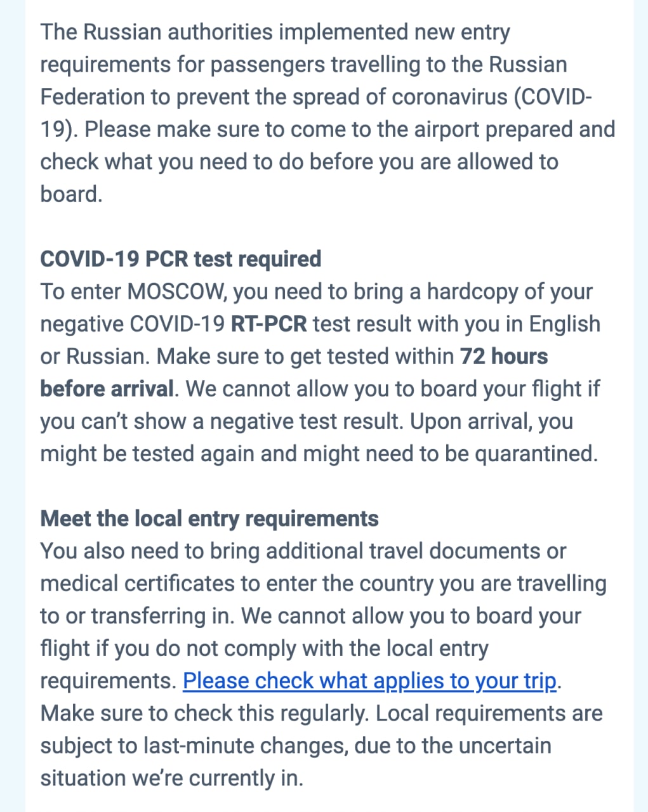Click the bold 'before arrival' text
The image size is (648, 812).
(x=107, y=388)
